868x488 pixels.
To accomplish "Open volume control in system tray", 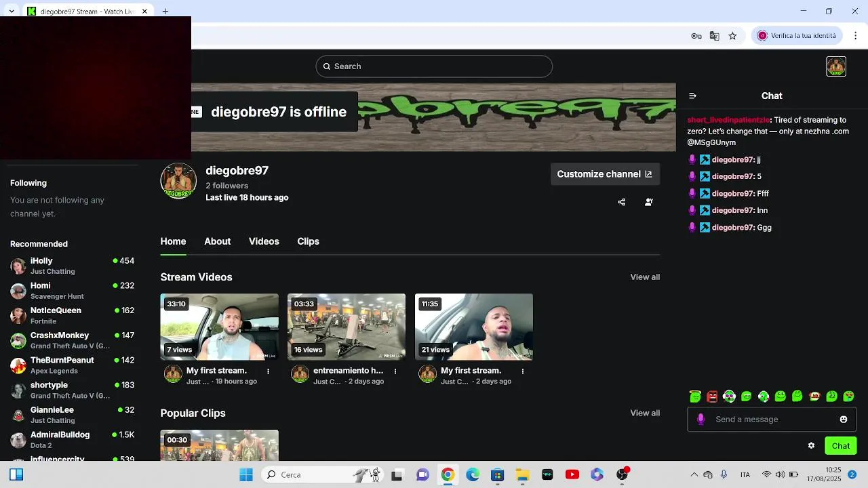I will [x=780, y=475].
